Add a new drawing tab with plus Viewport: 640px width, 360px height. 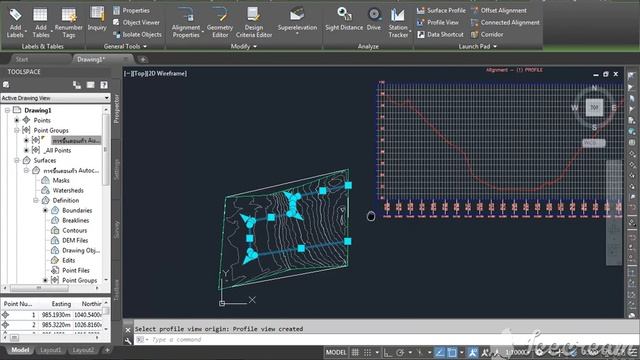[x=142, y=60]
